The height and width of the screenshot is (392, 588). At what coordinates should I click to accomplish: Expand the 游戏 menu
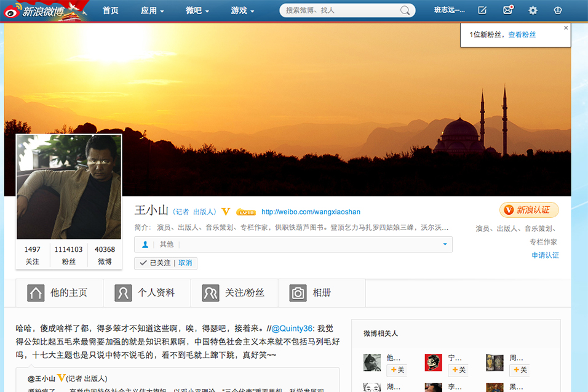point(242,10)
